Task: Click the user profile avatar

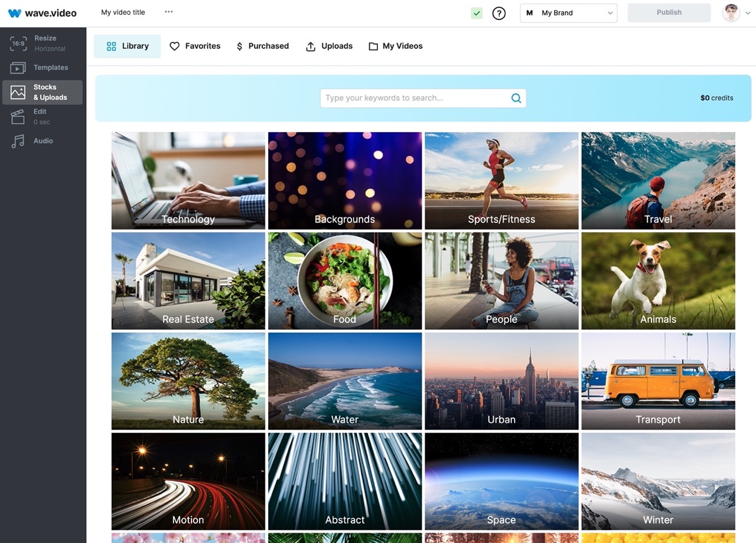Action: coord(731,13)
